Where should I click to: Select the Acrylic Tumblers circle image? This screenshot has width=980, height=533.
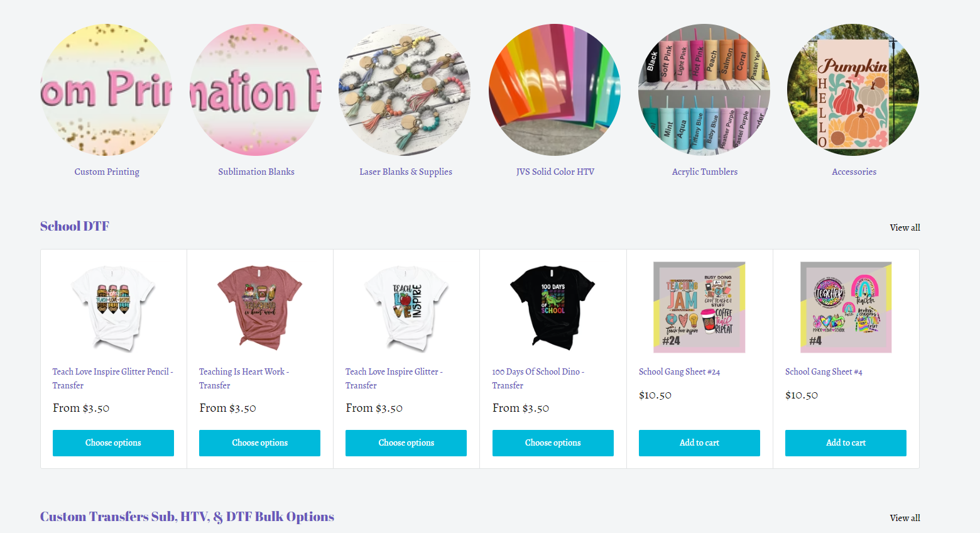pos(704,90)
